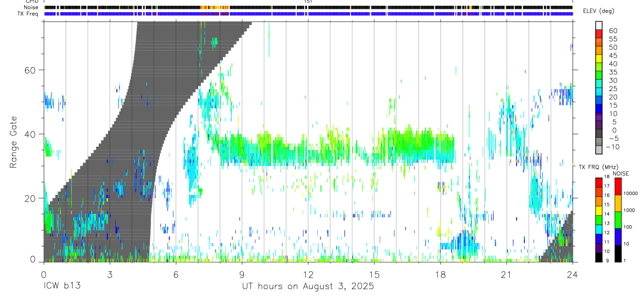Viewport: 644px width, 297px height.
Task: Click the "3" tick label on the UT hours axis
Action: (x=110, y=274)
